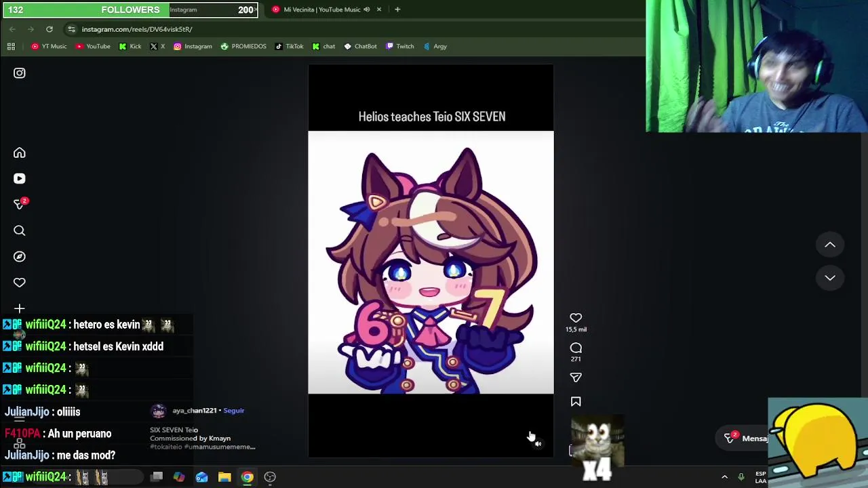868x488 pixels.
Task: Open X bookmark
Action: [x=157, y=46]
